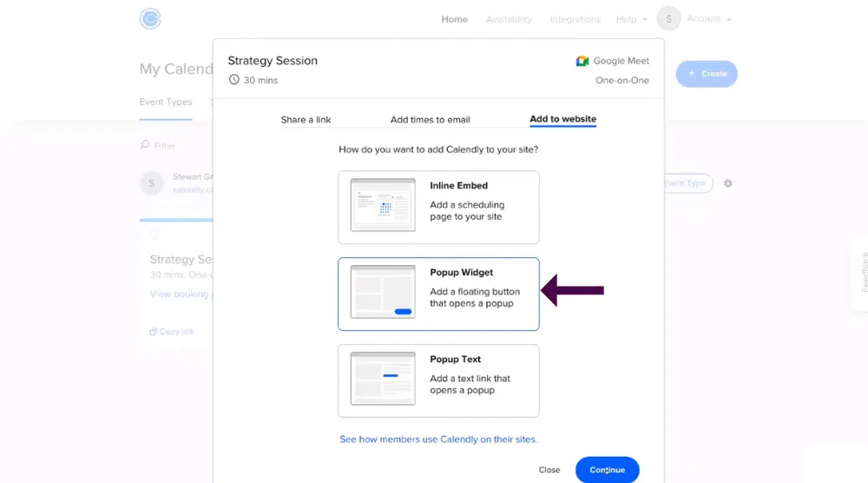Open See how members use Calendly link
Screen dimensions: 868x483
coord(437,440)
